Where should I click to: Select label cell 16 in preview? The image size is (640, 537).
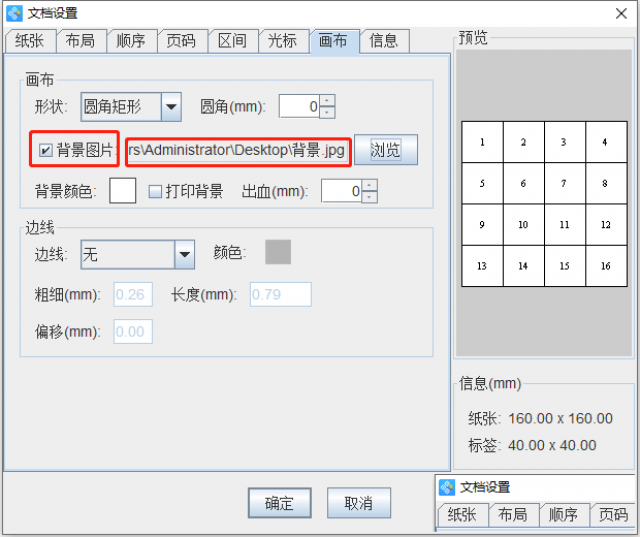coord(606,266)
